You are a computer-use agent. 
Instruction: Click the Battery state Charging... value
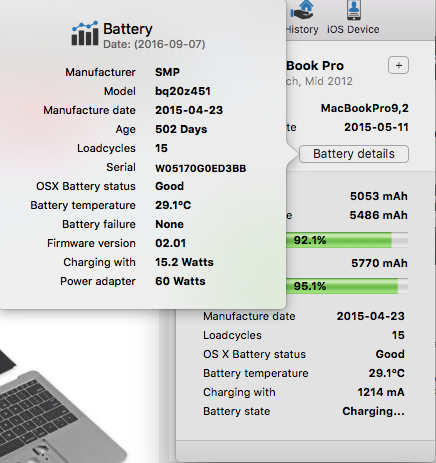pos(373,411)
